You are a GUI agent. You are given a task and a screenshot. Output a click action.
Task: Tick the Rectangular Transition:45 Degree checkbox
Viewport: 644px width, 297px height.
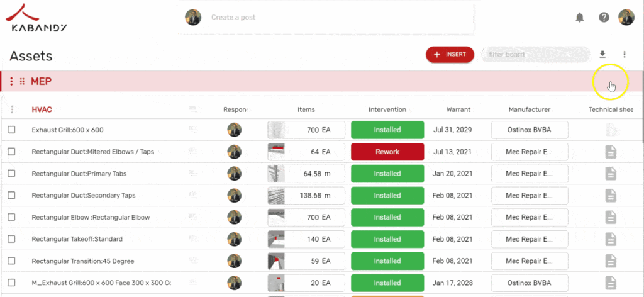pyautogui.click(x=11, y=261)
